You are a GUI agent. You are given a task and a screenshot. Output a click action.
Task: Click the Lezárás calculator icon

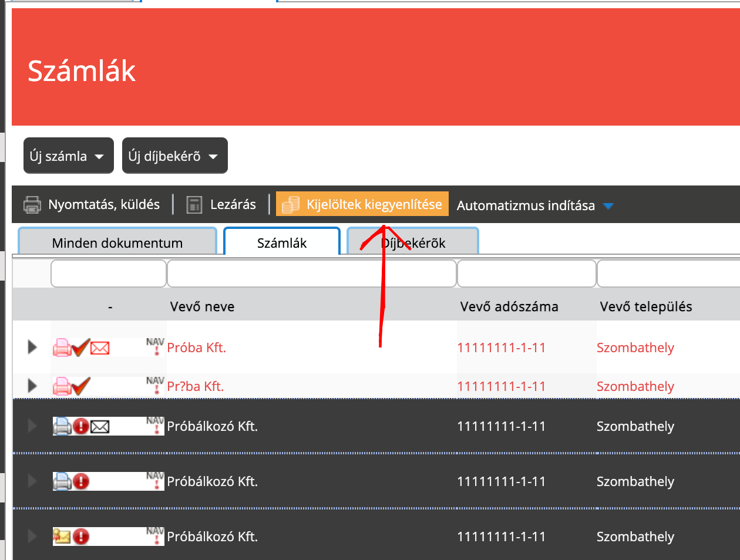[194, 205]
